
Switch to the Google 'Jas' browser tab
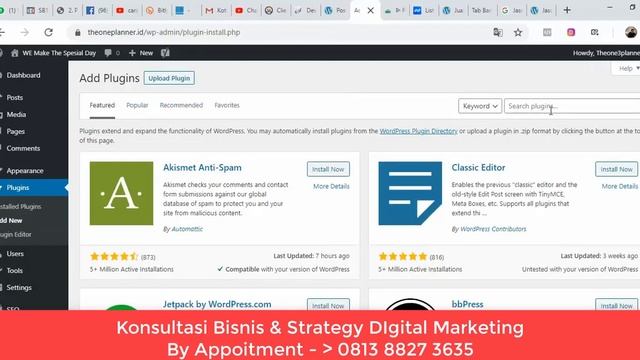pyautogui.click(x=511, y=11)
